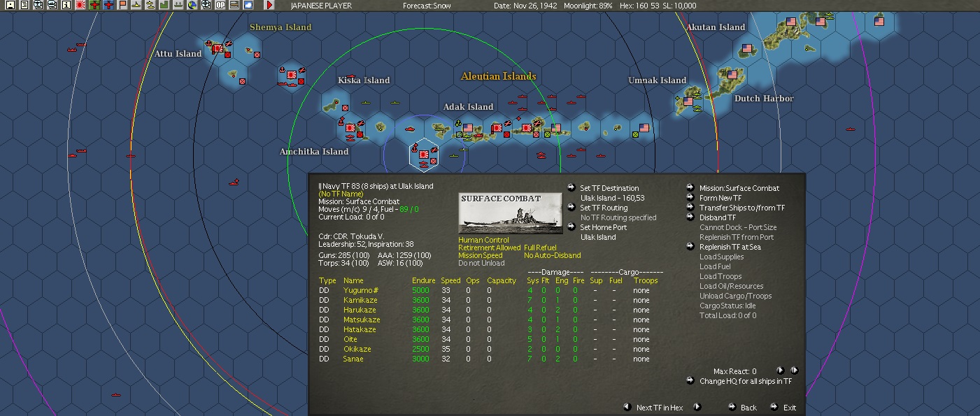Open the green factory industry icon
980x416 pixels.
[x=164, y=5]
